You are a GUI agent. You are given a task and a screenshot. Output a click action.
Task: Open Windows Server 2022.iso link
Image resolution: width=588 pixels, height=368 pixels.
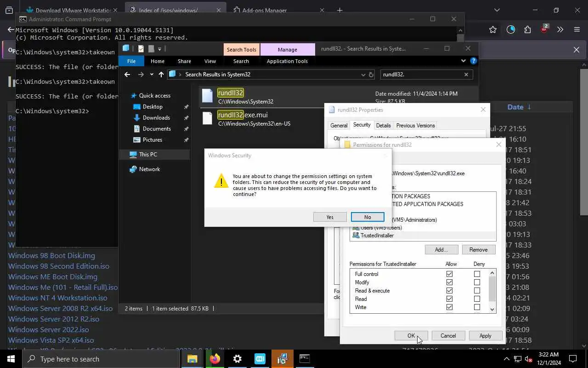click(49, 329)
